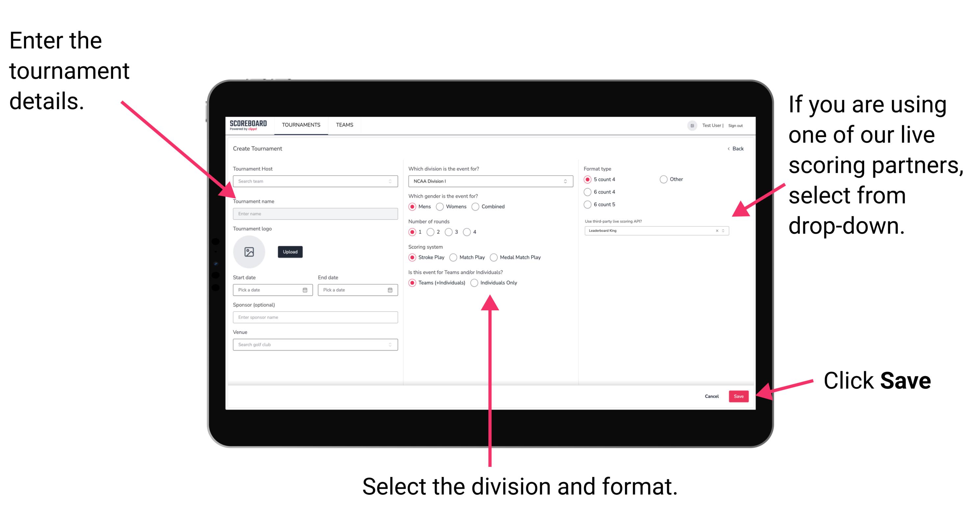Click the tournament logo upload icon

(249, 252)
